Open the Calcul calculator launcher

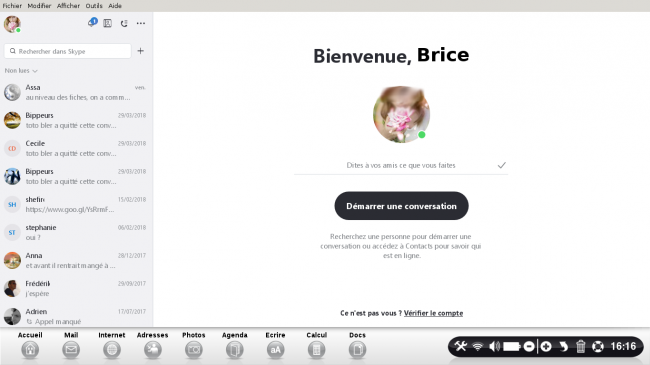pyautogui.click(x=316, y=350)
